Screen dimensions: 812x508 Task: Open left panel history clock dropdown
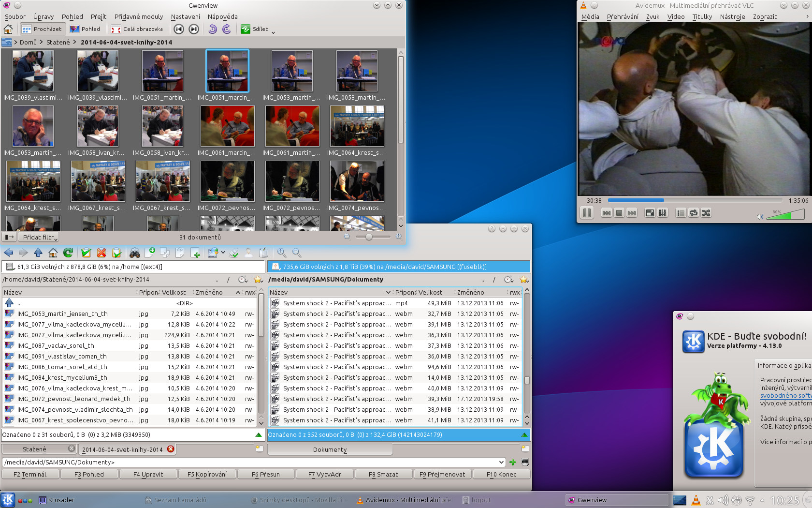(243, 280)
